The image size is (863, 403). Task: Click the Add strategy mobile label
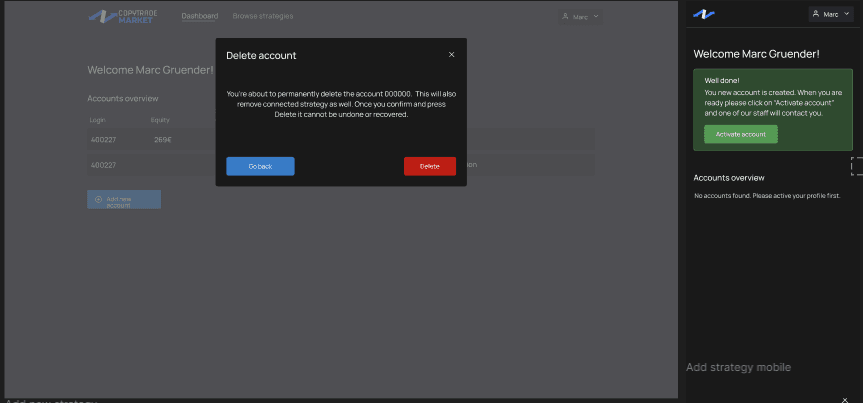pyautogui.click(x=738, y=367)
